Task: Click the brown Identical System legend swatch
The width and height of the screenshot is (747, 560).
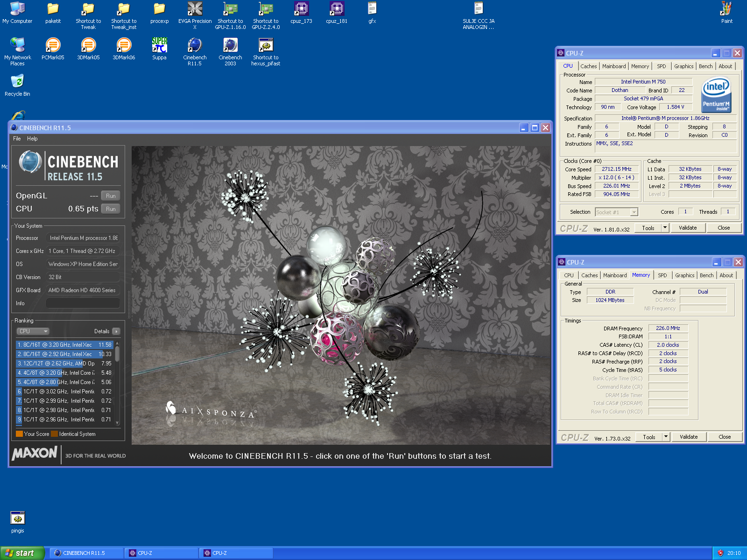Action: [x=55, y=434]
